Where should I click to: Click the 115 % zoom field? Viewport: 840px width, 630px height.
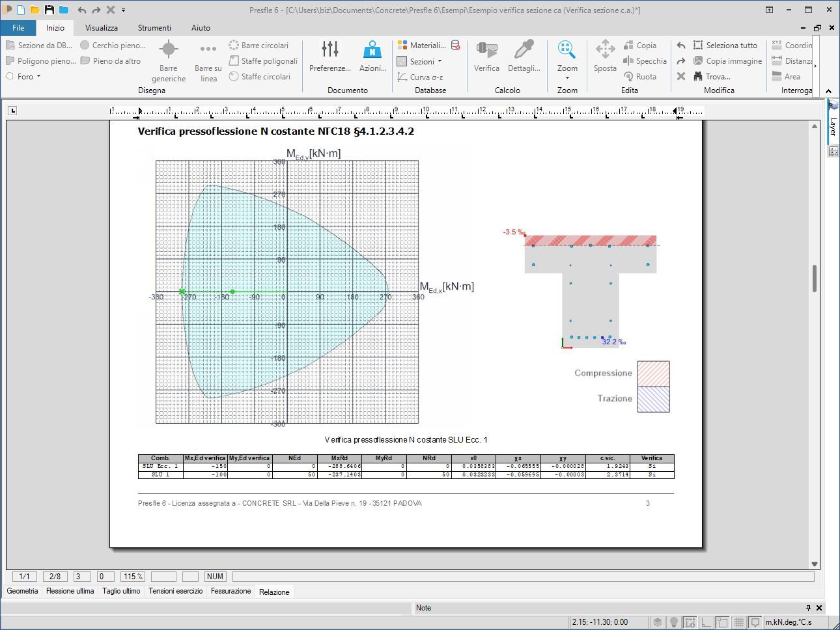[x=133, y=576]
